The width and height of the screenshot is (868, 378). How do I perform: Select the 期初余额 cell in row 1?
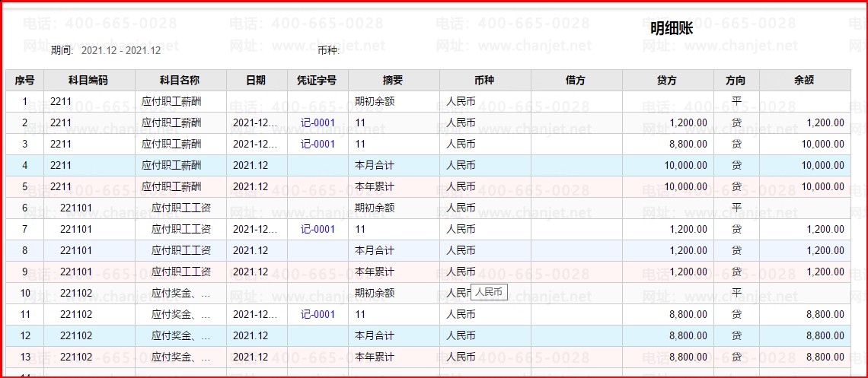click(x=375, y=101)
